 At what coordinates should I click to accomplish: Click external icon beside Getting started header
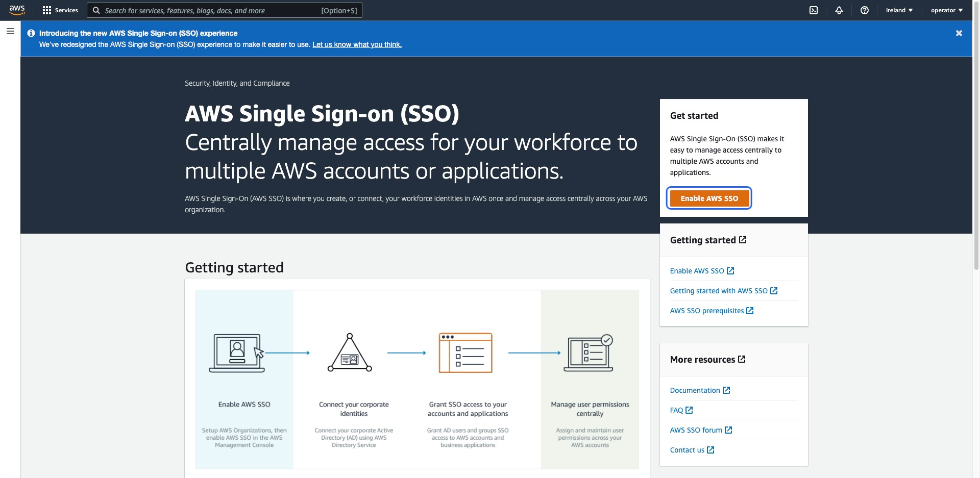(743, 240)
